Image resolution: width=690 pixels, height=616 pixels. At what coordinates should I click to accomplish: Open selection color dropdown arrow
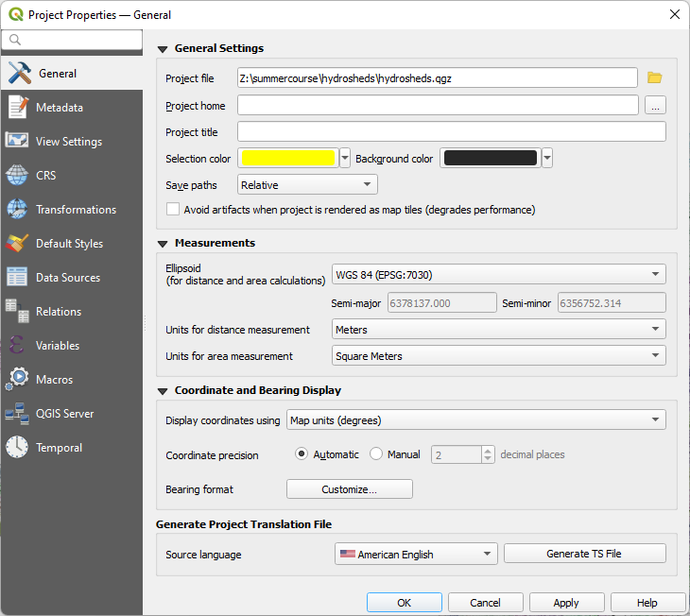coord(345,158)
